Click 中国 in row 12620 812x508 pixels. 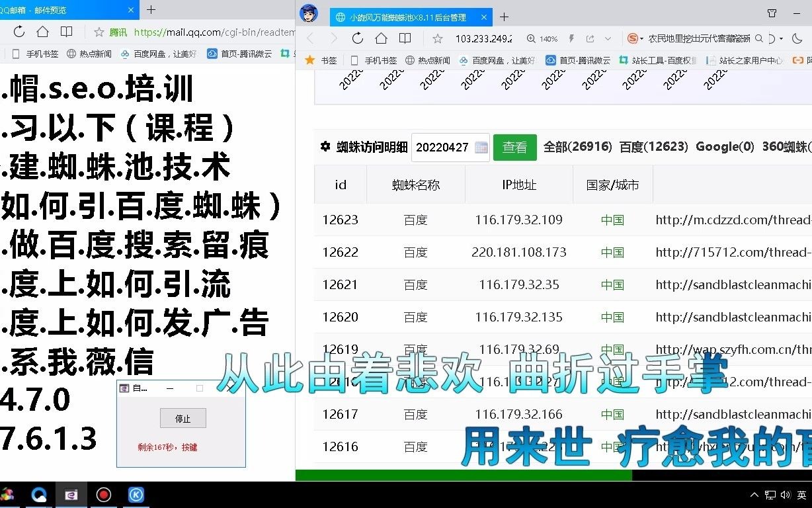pos(612,317)
